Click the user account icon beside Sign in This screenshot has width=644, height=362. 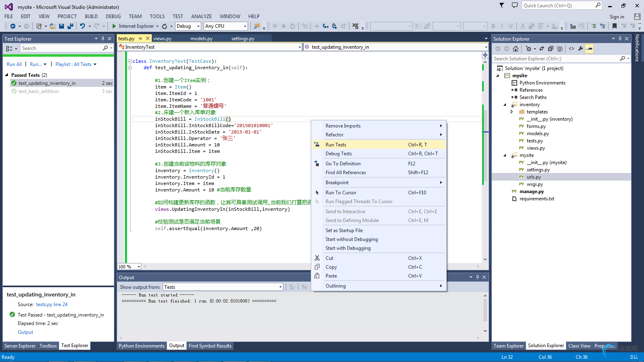[x=637, y=16]
